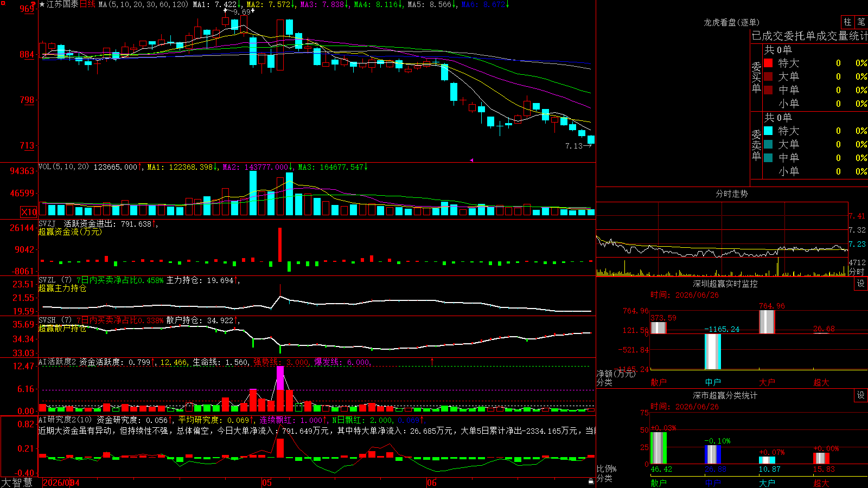Click the SVSH (7) indicator name
Screen dimensions: 868x488
point(55,320)
